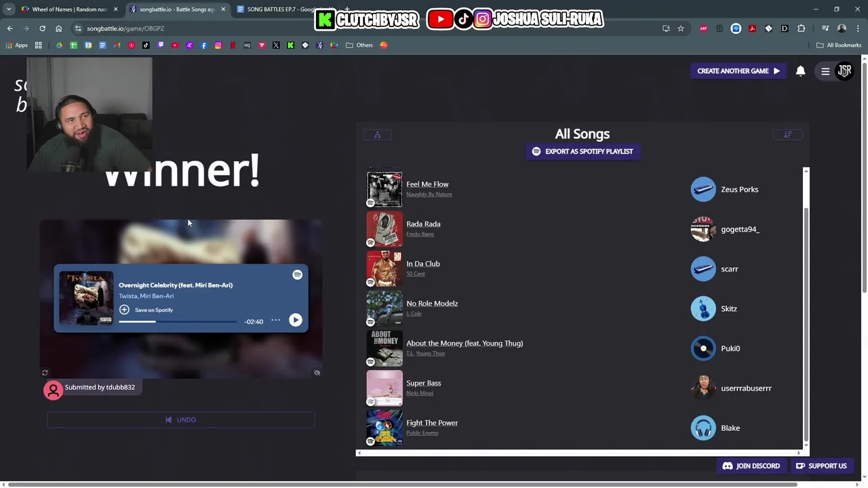Open the Facebook bookmark icon

(x=203, y=45)
